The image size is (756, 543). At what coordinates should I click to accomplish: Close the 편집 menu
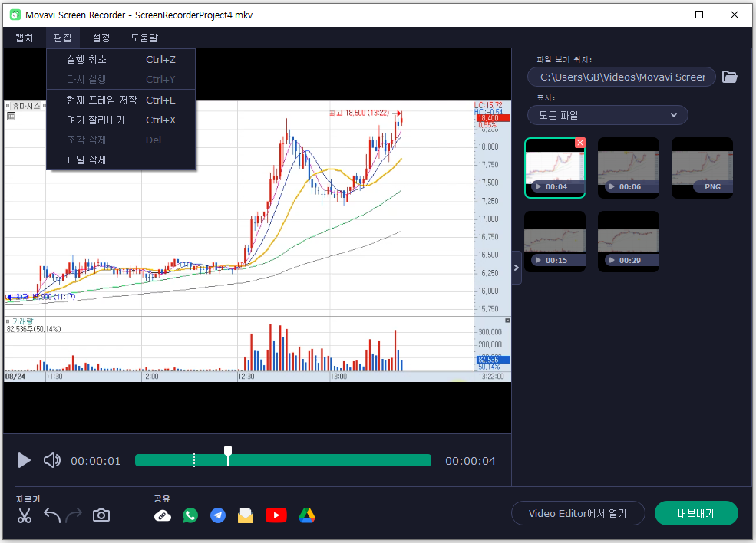pos(63,38)
